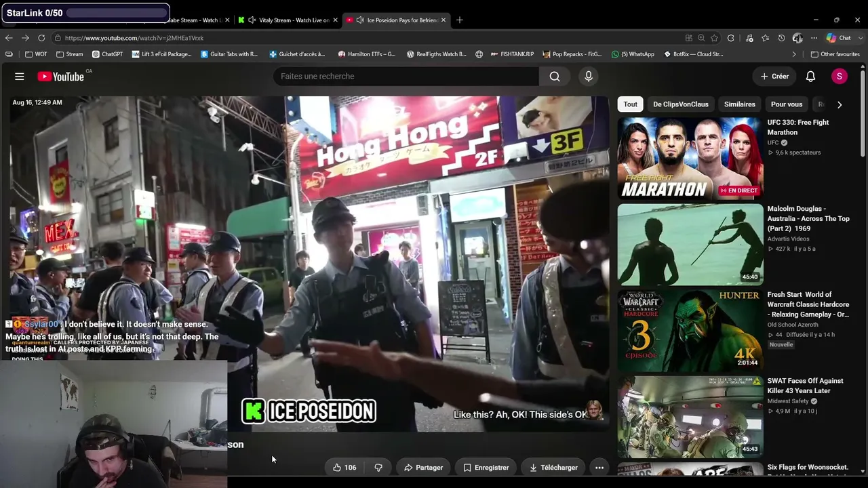Start voice search with the microphone

pos(589,77)
